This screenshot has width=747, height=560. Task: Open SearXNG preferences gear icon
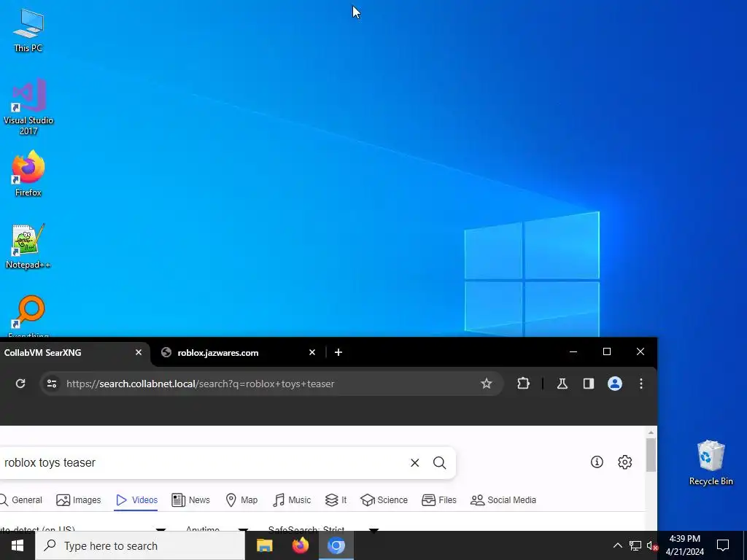(x=624, y=462)
